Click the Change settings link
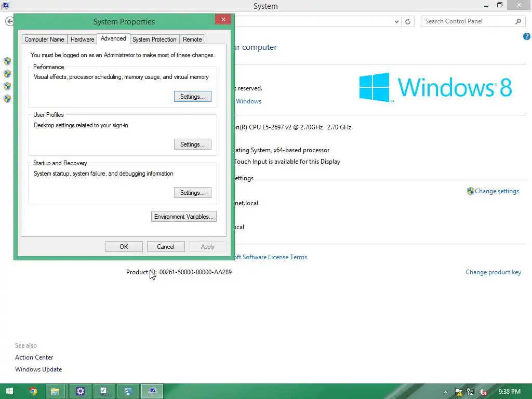Image resolution: width=532 pixels, height=399 pixels. click(497, 191)
